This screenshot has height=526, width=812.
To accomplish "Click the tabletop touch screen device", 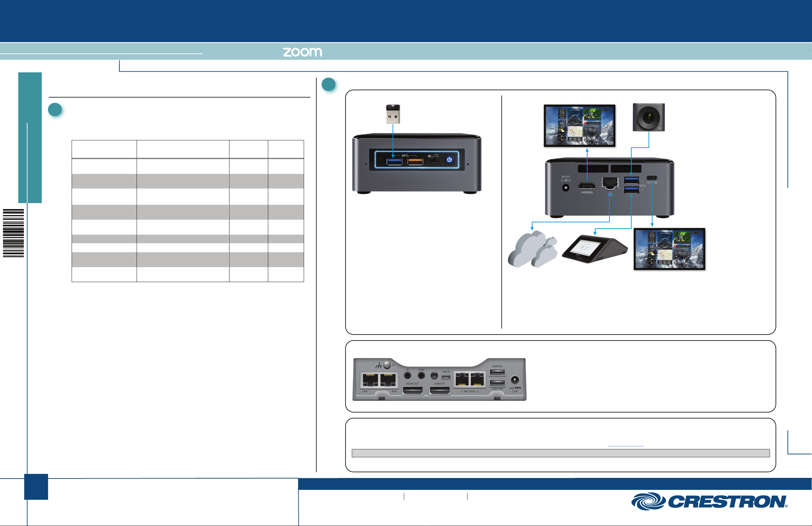I will [x=595, y=249].
